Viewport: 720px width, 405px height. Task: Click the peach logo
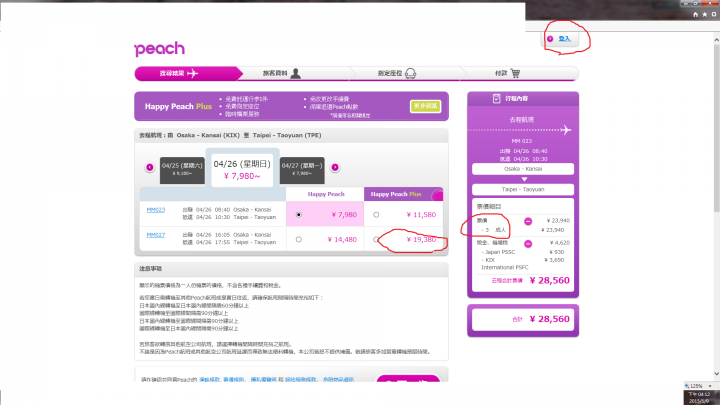click(x=159, y=49)
